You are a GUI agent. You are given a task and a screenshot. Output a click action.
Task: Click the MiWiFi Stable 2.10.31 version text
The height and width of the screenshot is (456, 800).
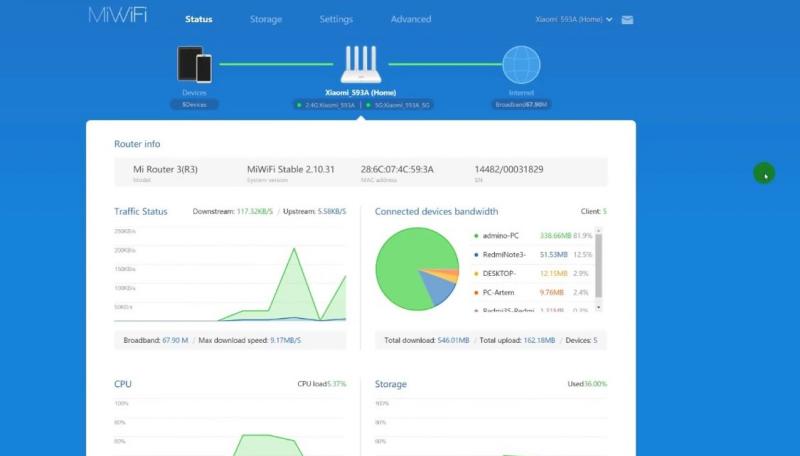(291, 169)
